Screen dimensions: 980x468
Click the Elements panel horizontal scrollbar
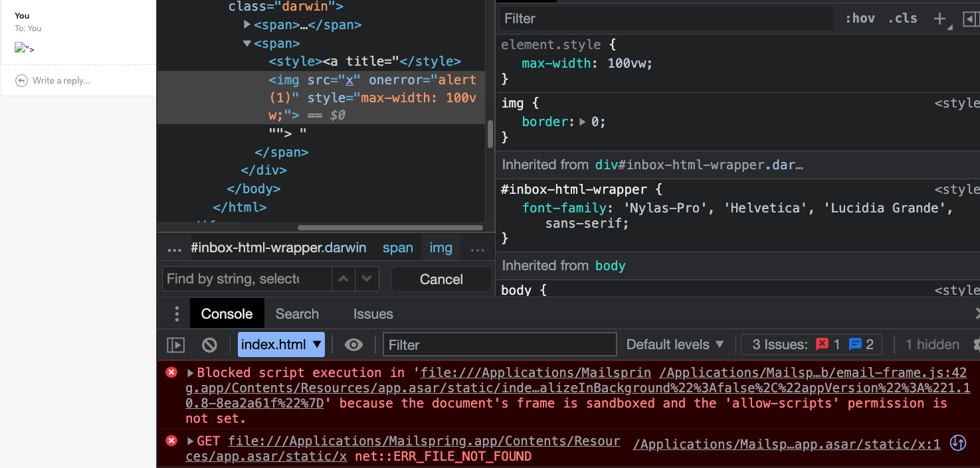[x=390, y=228]
